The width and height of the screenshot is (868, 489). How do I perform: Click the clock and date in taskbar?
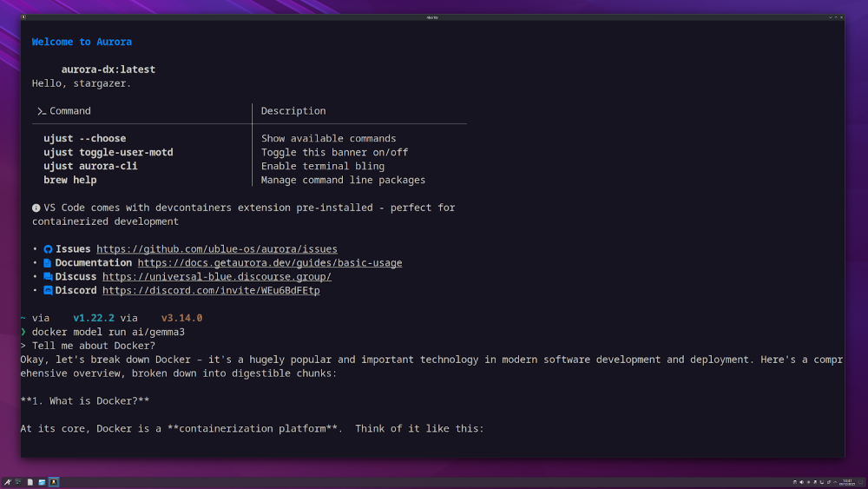847,482
